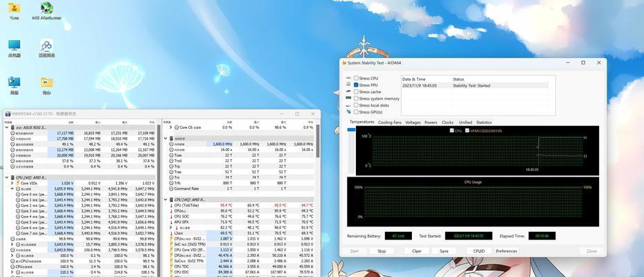Select the blue graph page indicator beside temperature chart
Image resolution: width=644 pixels, height=277 pixels.
(x=351, y=130)
